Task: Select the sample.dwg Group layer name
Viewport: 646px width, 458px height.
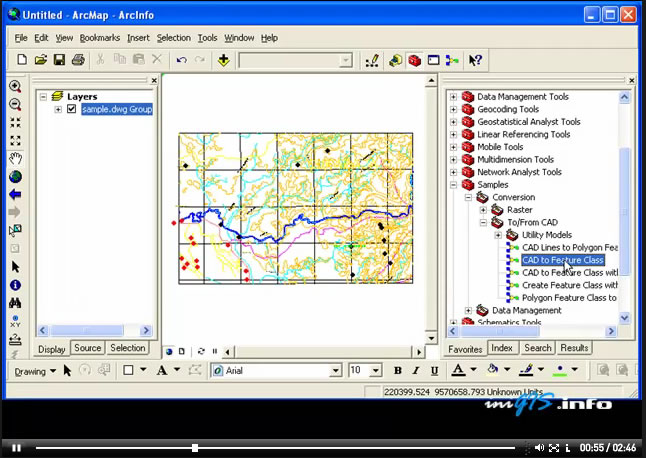Action: [x=117, y=109]
